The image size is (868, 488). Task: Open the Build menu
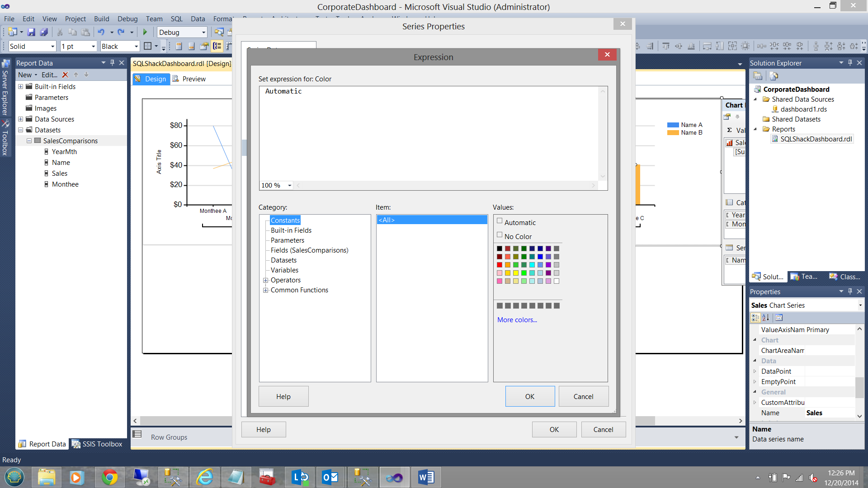click(x=101, y=19)
